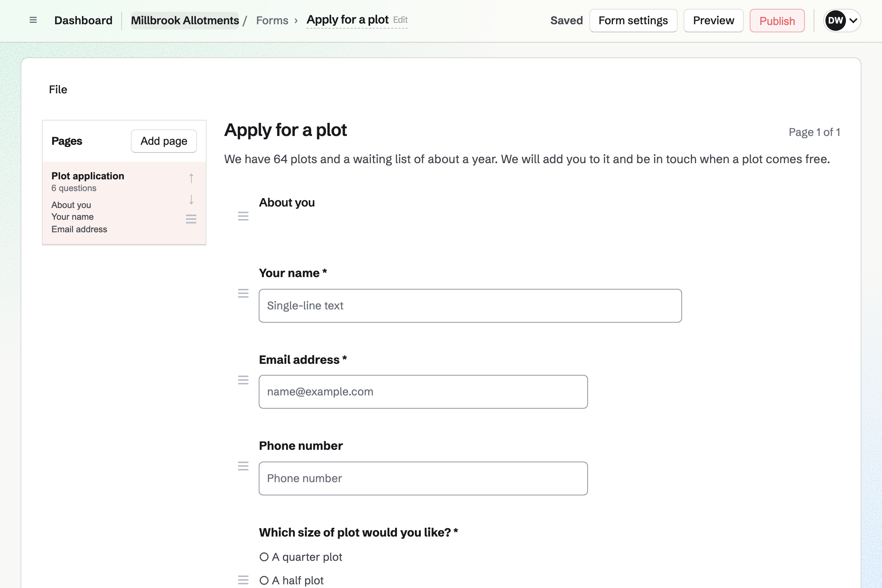Click the plot size question drag handle

[x=243, y=580]
